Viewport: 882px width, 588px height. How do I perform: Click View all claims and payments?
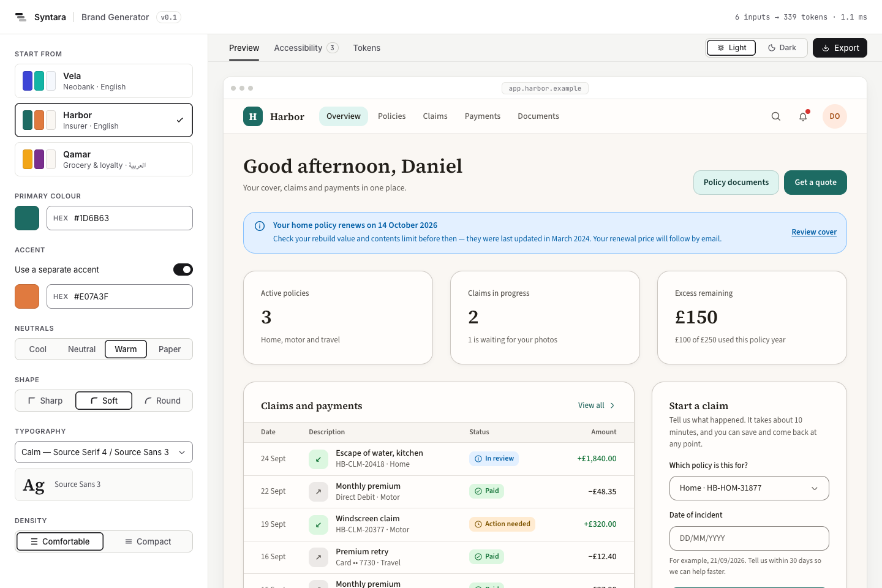point(597,405)
